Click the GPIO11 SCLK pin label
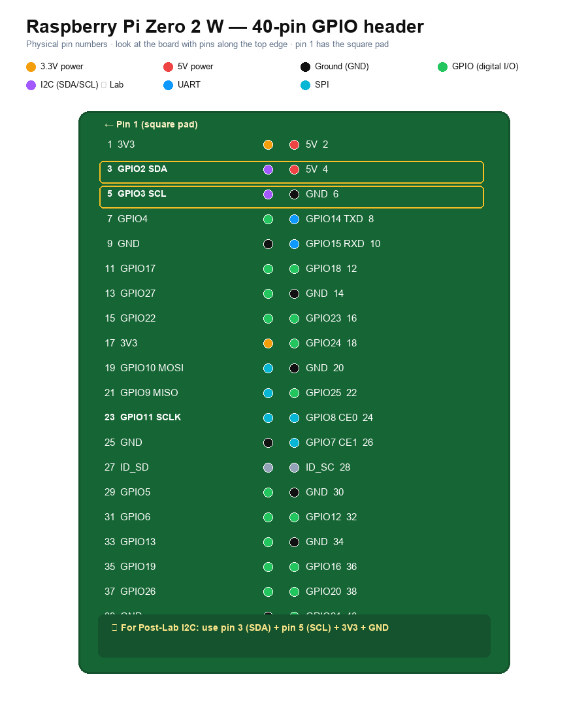 pos(142,417)
